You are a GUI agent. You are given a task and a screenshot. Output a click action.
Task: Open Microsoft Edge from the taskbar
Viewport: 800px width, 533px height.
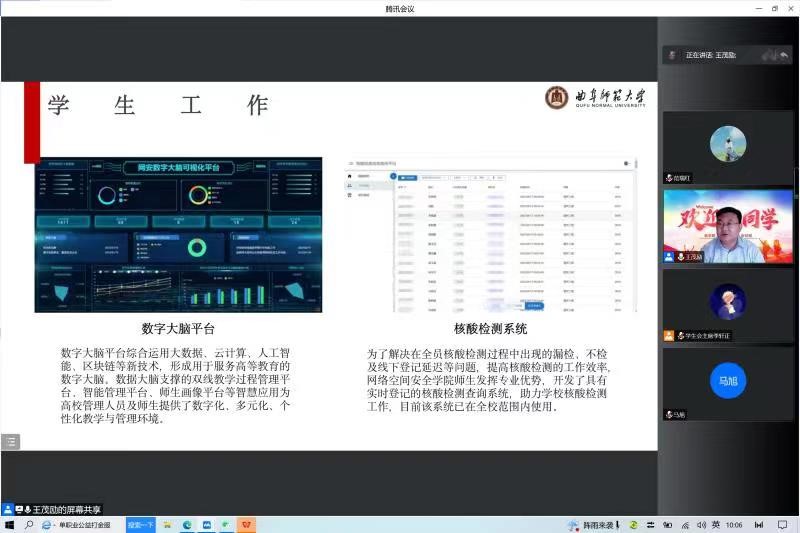[187, 525]
